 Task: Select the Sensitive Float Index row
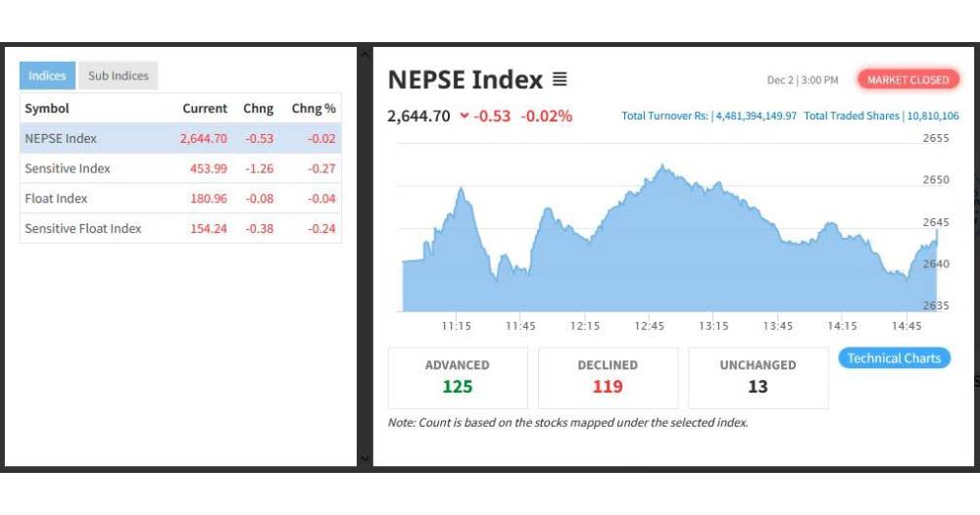coord(180,229)
